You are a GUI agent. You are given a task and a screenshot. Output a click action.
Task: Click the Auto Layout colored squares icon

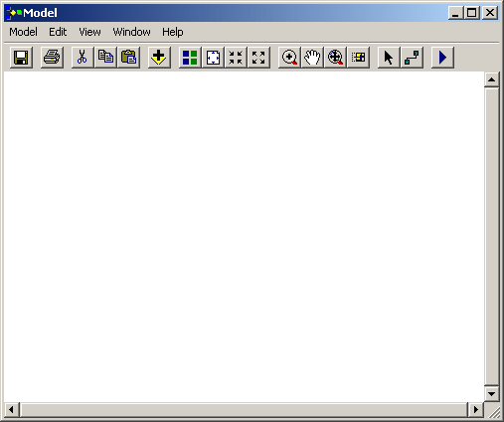coord(190,58)
